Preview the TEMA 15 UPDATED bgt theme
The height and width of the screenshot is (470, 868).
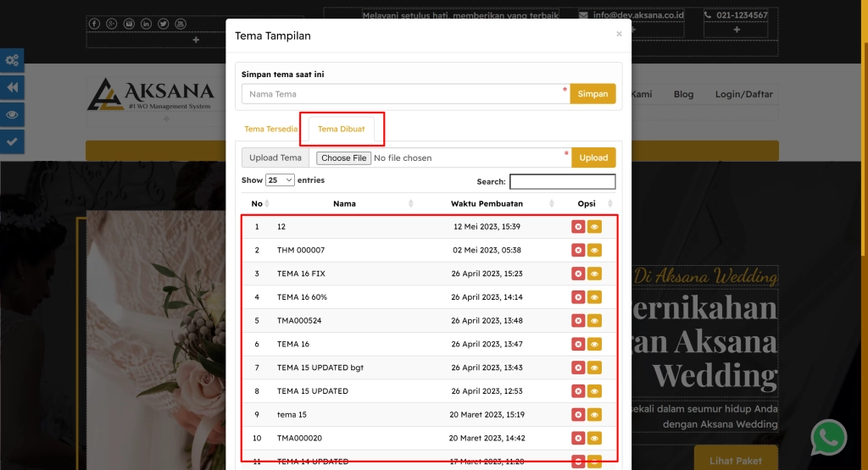(594, 368)
